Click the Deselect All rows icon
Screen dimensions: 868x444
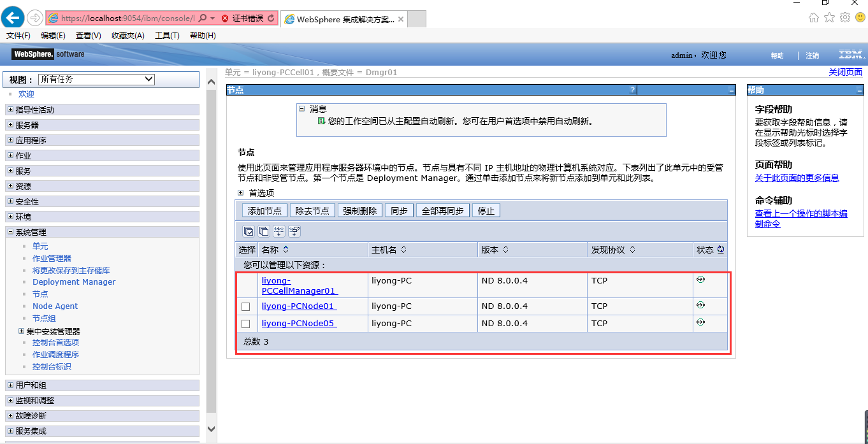tap(264, 231)
